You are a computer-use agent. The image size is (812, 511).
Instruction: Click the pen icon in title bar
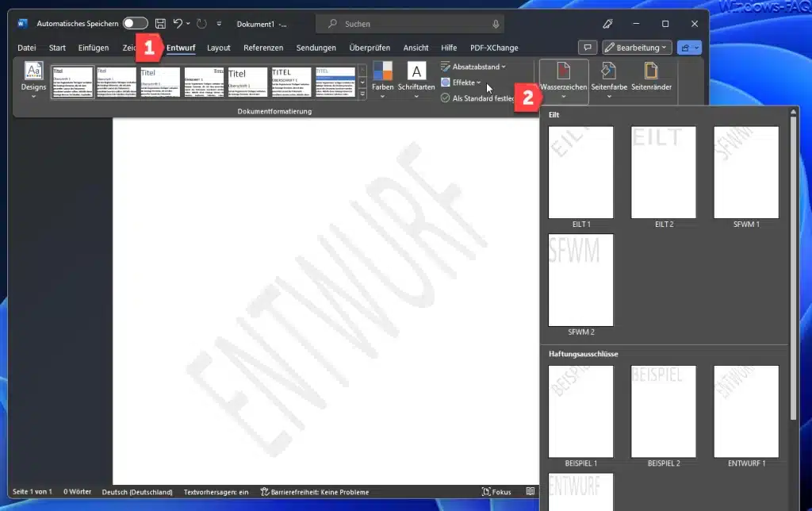pyautogui.click(x=607, y=24)
